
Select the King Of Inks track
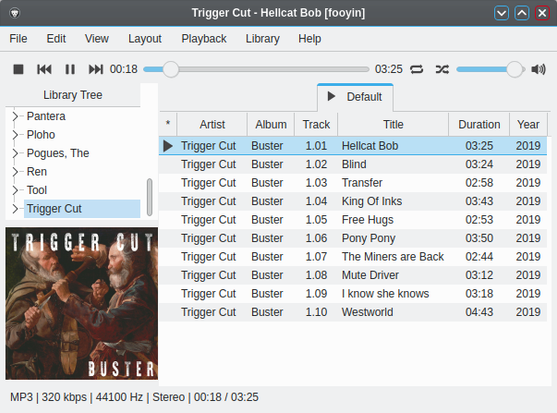tap(353, 201)
